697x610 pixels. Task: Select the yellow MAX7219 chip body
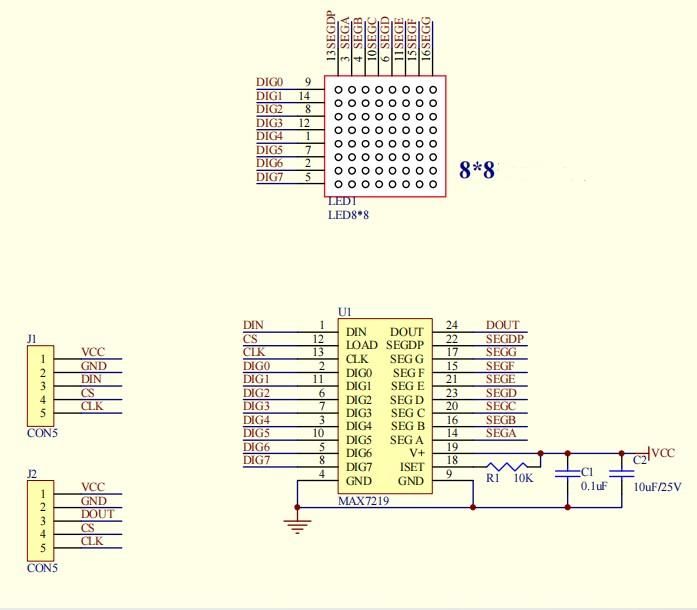click(x=385, y=406)
